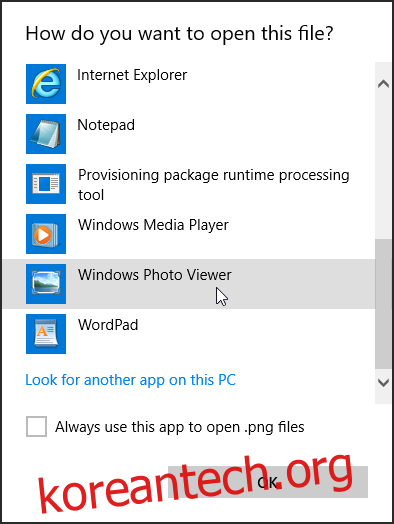Choose the Windows Photo Viewer icon
Screen dimensions: 394x524
[46, 284]
